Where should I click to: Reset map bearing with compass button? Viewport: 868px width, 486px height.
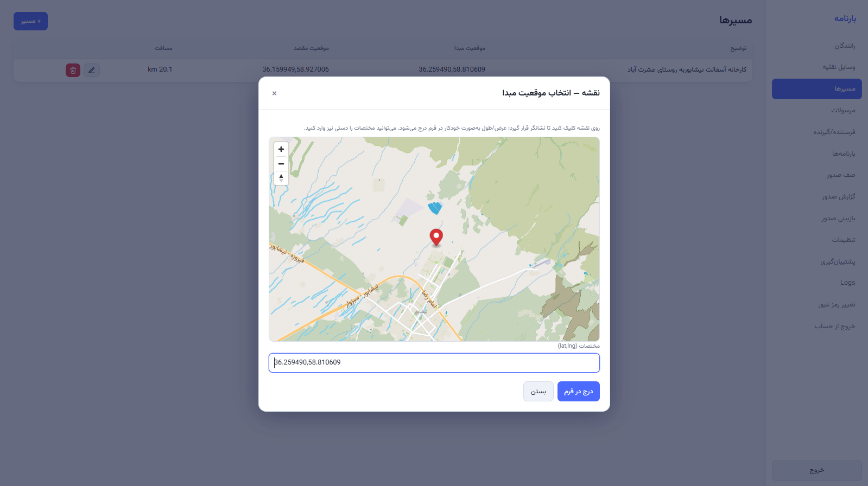pos(281,178)
